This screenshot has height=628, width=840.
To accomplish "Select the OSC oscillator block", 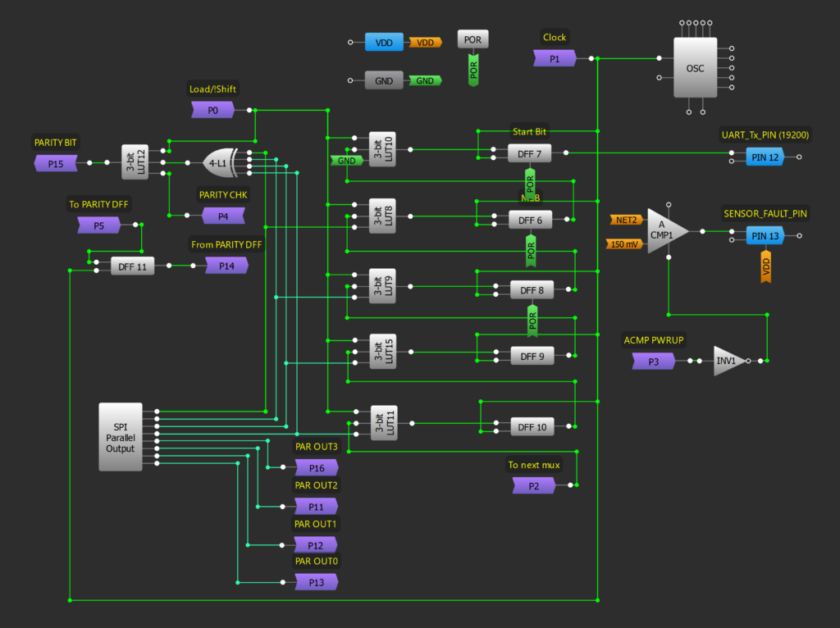I will [694, 69].
